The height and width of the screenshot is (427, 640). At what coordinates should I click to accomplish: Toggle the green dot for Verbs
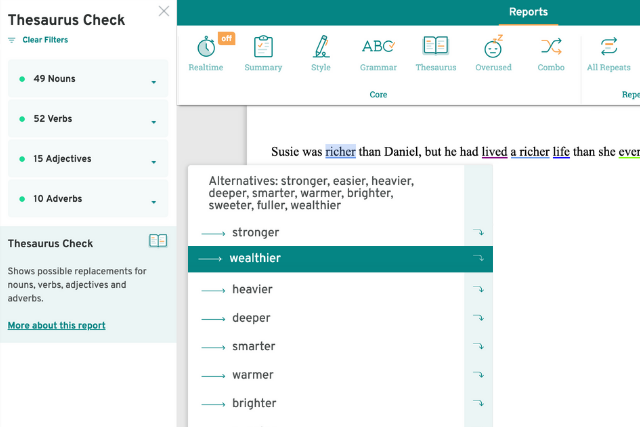click(x=22, y=119)
